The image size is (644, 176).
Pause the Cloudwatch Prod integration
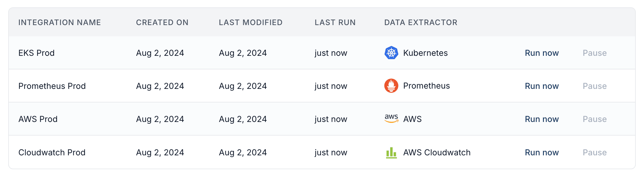point(595,152)
